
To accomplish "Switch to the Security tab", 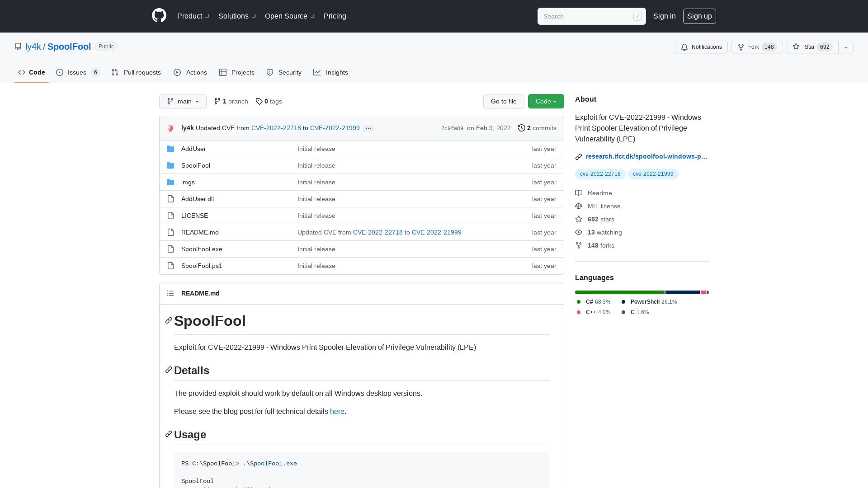I will [x=284, y=72].
